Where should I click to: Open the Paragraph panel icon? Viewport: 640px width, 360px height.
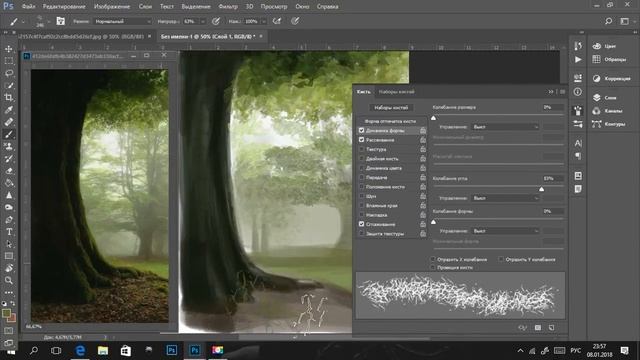click(x=578, y=156)
